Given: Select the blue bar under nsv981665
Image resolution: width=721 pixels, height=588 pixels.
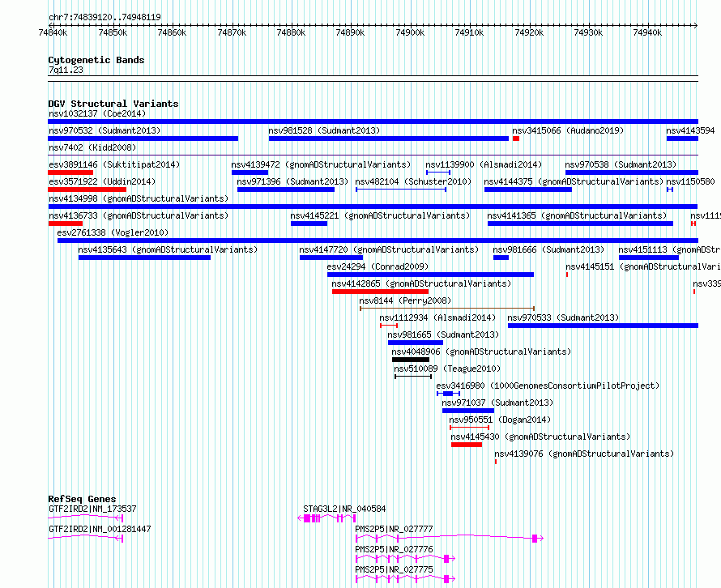Looking at the screenshot, I should [x=416, y=343].
